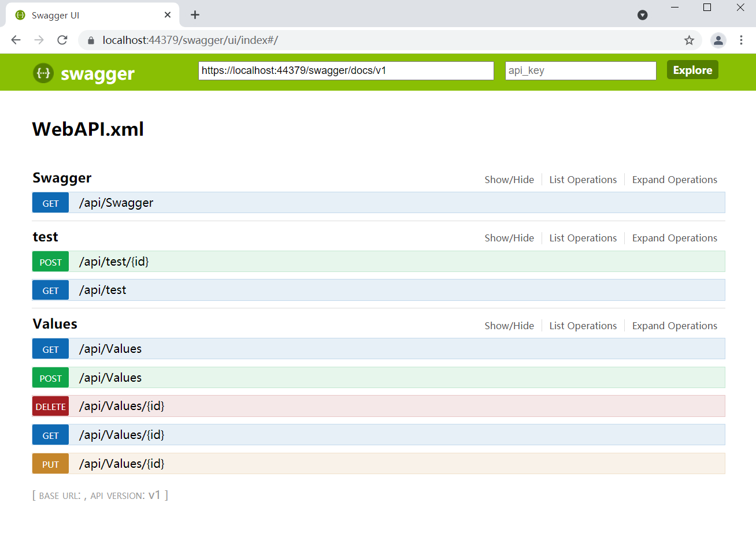Image resolution: width=756 pixels, height=544 pixels.
Task: Click the site padlock icon
Action: [91, 40]
